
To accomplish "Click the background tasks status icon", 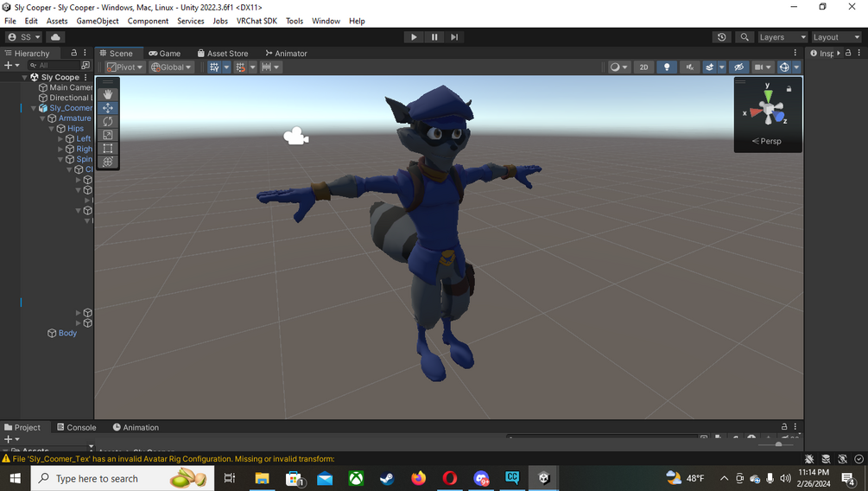I will click(x=858, y=459).
